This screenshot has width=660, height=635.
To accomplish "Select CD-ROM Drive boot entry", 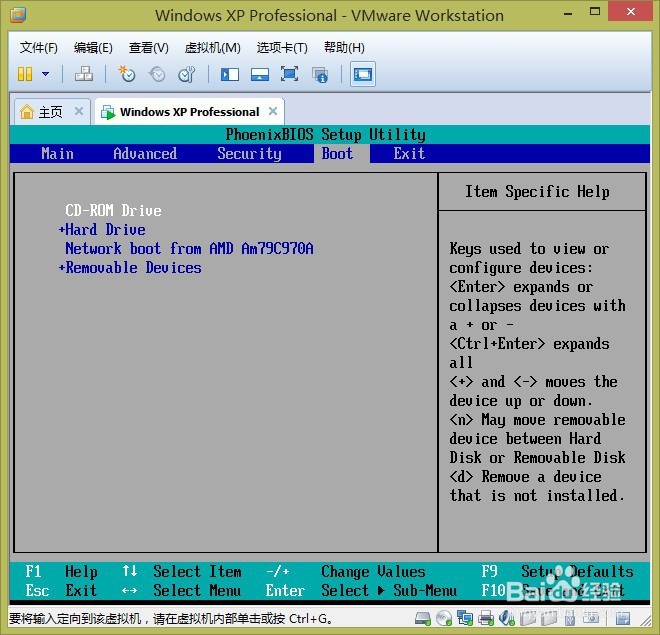I will 114,210.
